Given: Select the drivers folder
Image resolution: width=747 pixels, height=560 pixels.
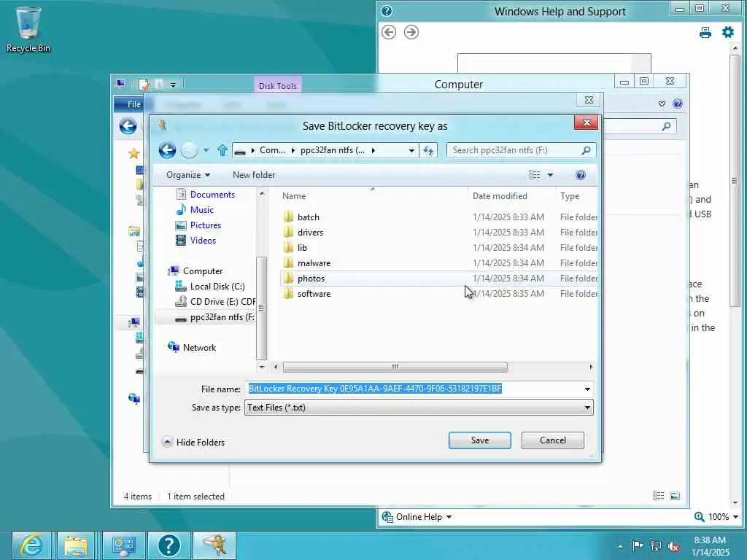Looking at the screenshot, I should 310,233.
